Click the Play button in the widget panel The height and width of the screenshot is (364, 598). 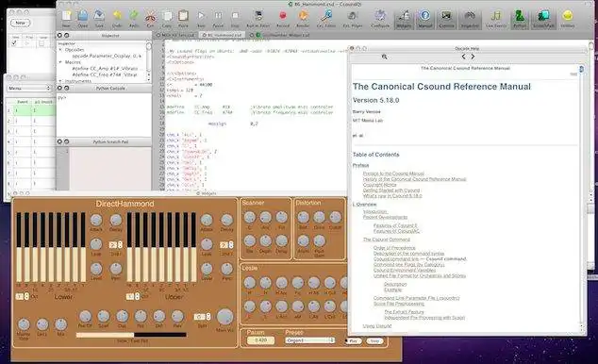pos(353,341)
